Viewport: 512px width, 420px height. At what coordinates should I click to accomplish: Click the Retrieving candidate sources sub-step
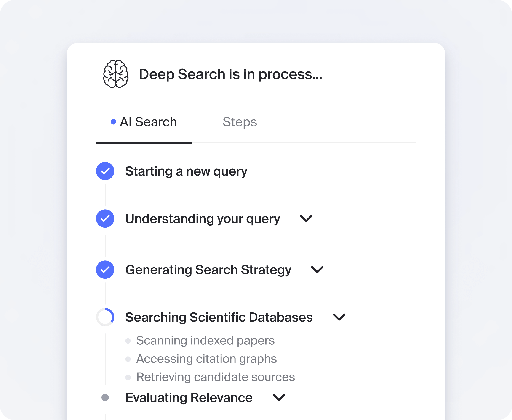(216, 377)
